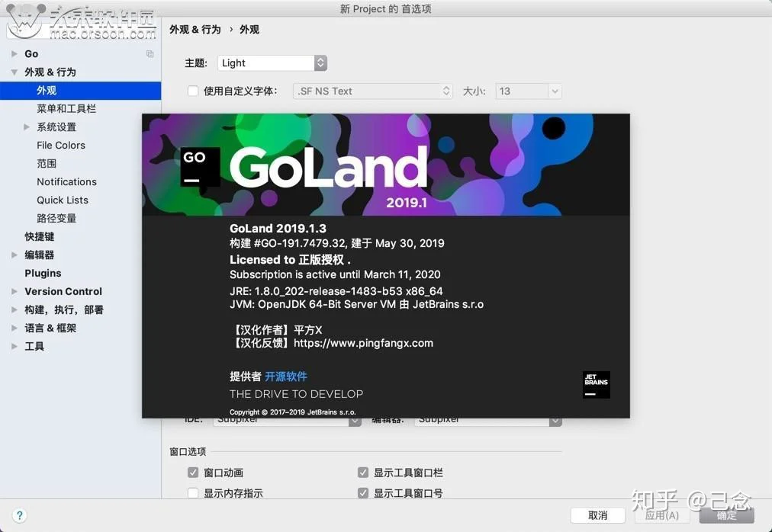Click the copy icon on the Go row

click(150, 53)
